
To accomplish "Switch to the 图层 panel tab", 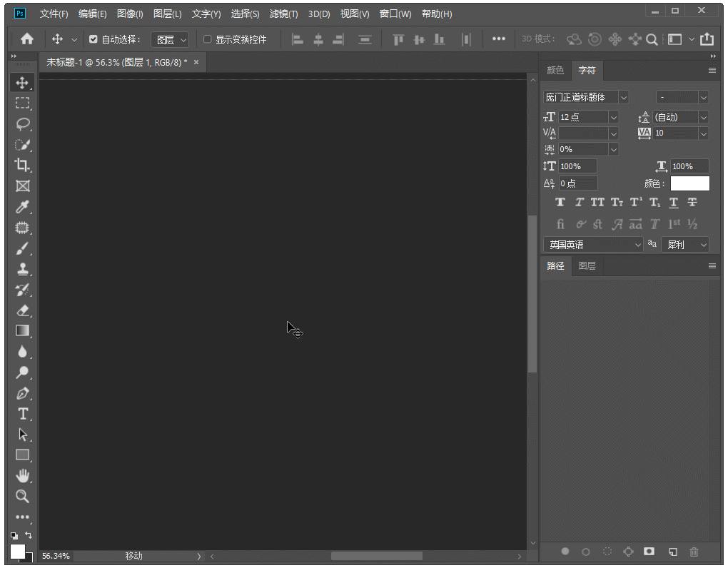I will (x=587, y=265).
